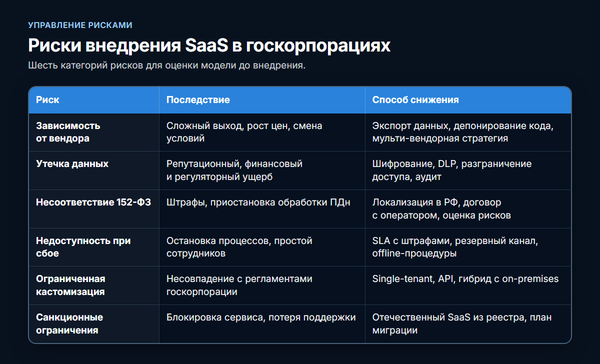Click the "Последствие" column header
The image size is (600, 364).
tap(198, 100)
